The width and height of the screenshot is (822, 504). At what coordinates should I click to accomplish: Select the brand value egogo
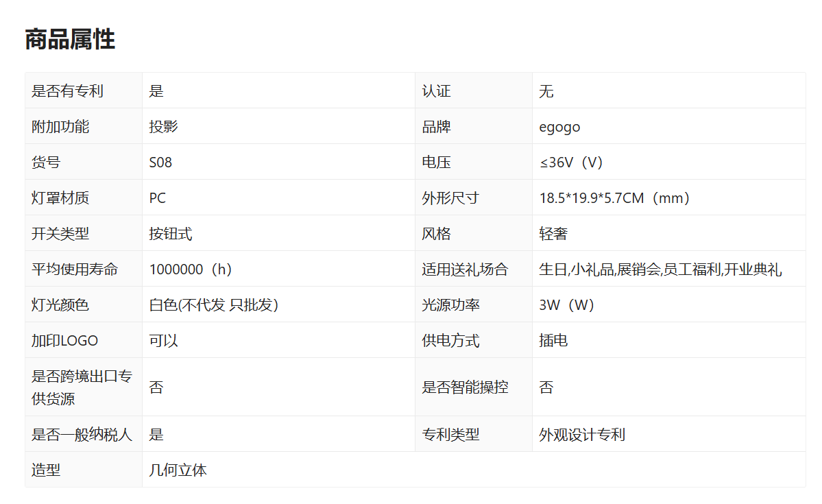point(559,127)
